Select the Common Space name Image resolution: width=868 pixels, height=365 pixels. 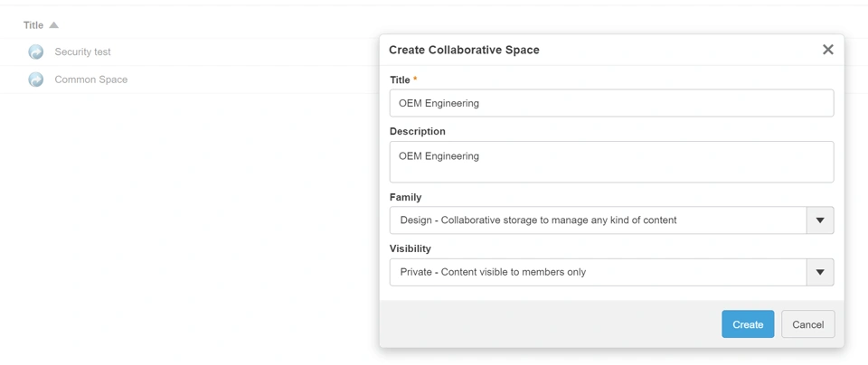(90, 80)
